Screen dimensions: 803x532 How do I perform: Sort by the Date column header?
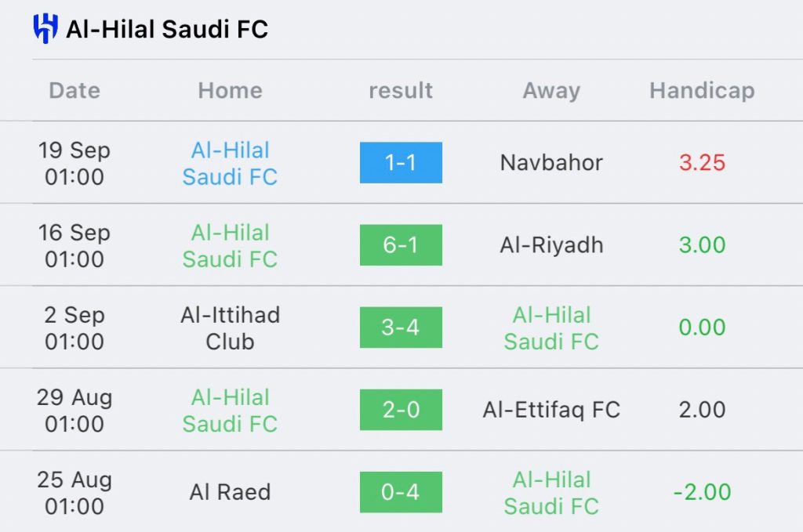click(x=74, y=91)
